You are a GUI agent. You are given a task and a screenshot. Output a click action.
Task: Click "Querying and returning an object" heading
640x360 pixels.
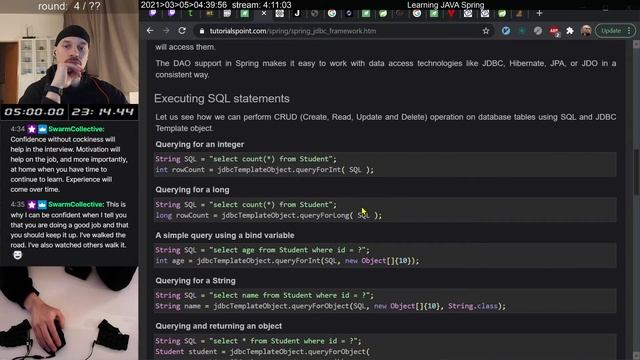[218, 326]
